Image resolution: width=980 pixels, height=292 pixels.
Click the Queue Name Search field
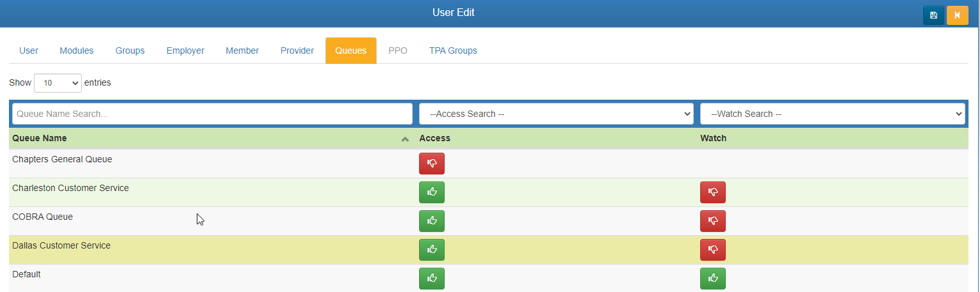pos(212,114)
